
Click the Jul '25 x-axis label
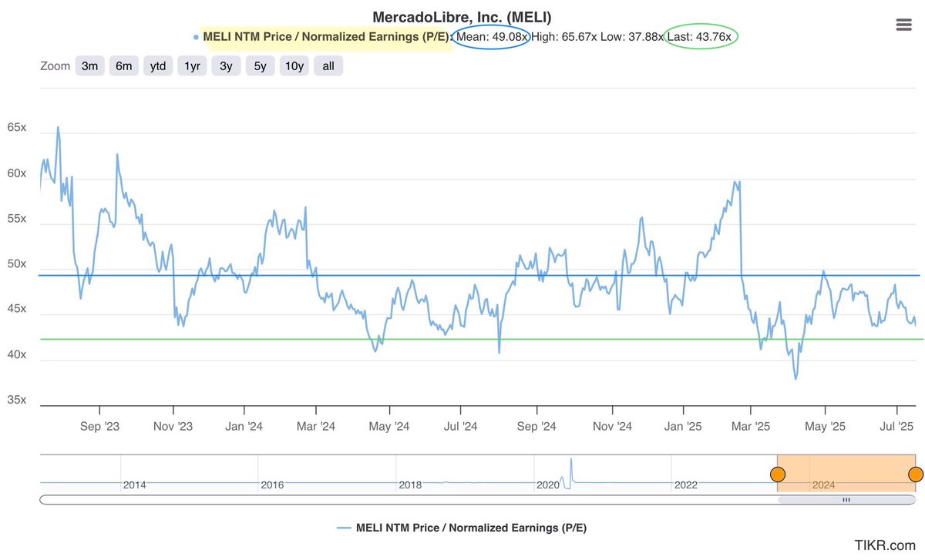click(x=897, y=426)
